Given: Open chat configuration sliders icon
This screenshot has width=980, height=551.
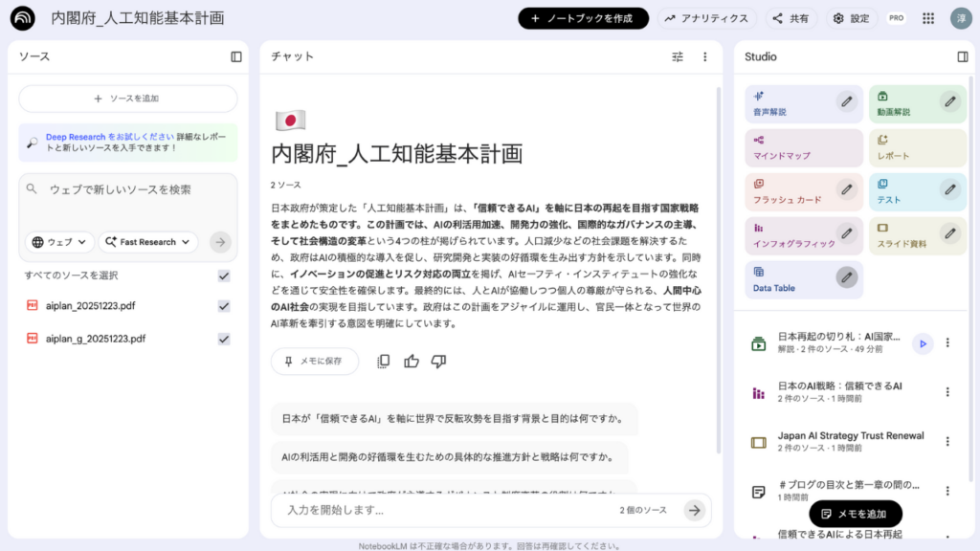Looking at the screenshot, I should click(x=678, y=56).
